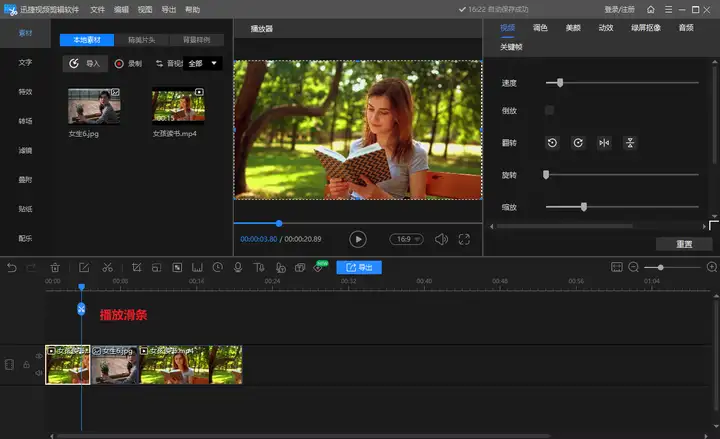Open the hamburger settings menu
The width and height of the screenshot is (720, 439).
(x=669, y=9)
